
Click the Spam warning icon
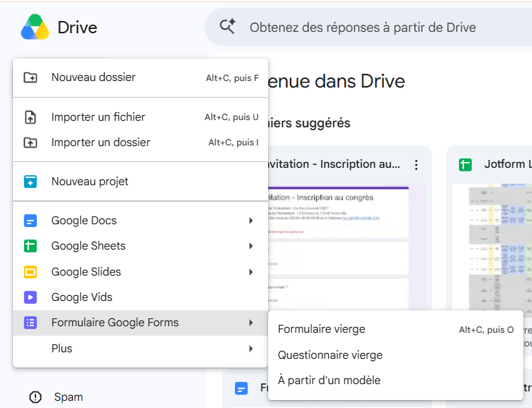(35, 397)
